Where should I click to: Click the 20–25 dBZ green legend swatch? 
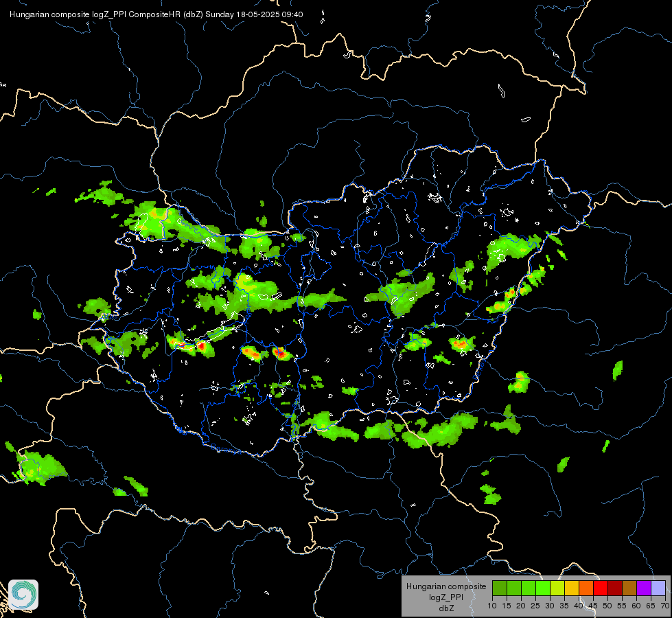coord(529,588)
